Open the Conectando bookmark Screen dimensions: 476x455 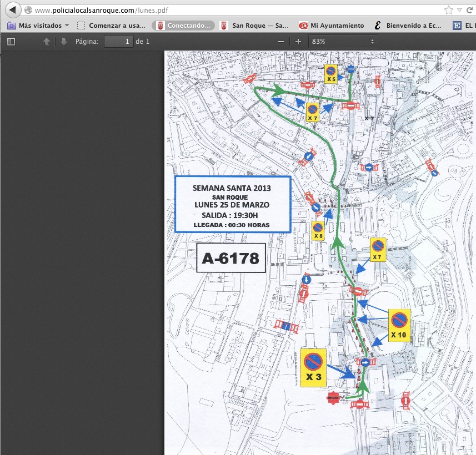(183, 26)
